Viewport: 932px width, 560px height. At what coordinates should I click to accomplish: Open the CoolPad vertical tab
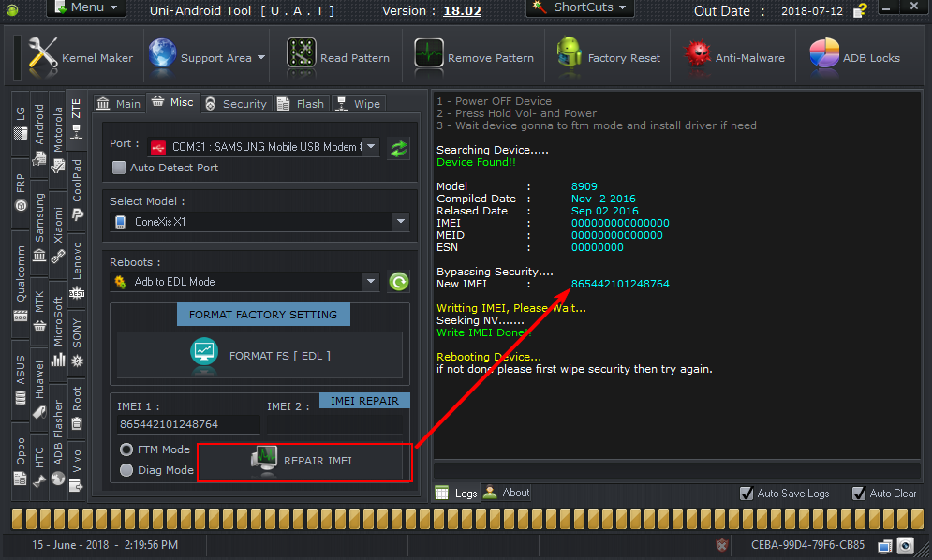(77, 190)
